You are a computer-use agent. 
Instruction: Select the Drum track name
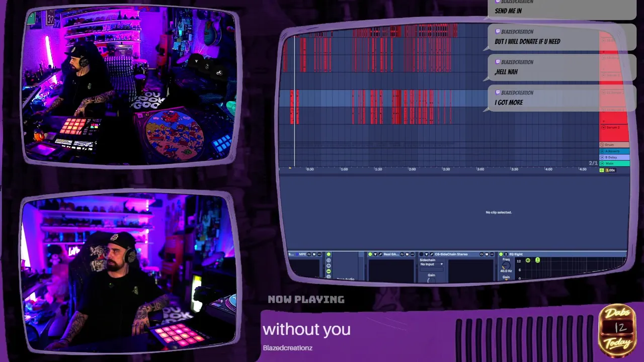pos(609,145)
